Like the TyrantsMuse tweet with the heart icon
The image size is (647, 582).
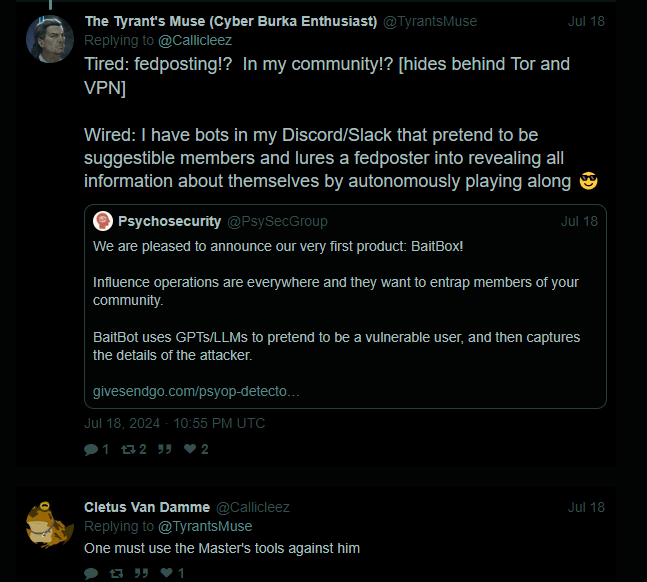(x=190, y=449)
